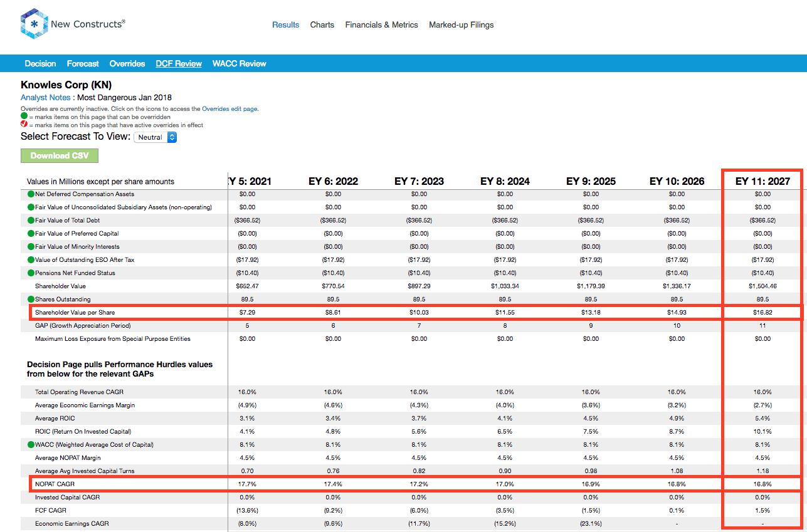Click green override dot for Fair Value of Minority Interests
The width and height of the screenshot is (807, 532).
[x=31, y=247]
